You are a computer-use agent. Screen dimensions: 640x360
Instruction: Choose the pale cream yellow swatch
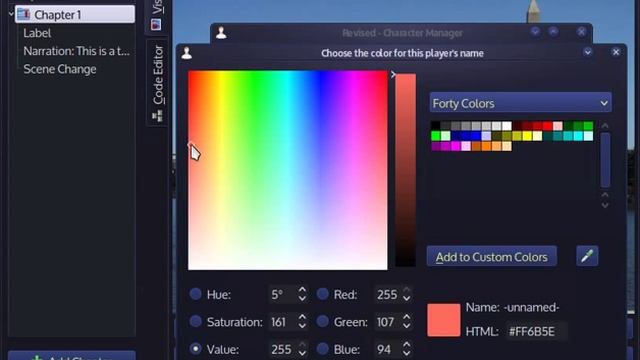tap(538, 136)
